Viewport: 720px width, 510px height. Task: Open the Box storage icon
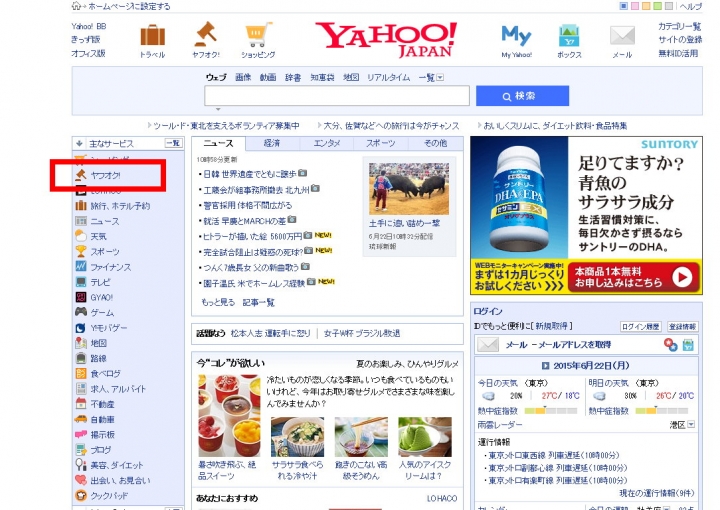569,36
